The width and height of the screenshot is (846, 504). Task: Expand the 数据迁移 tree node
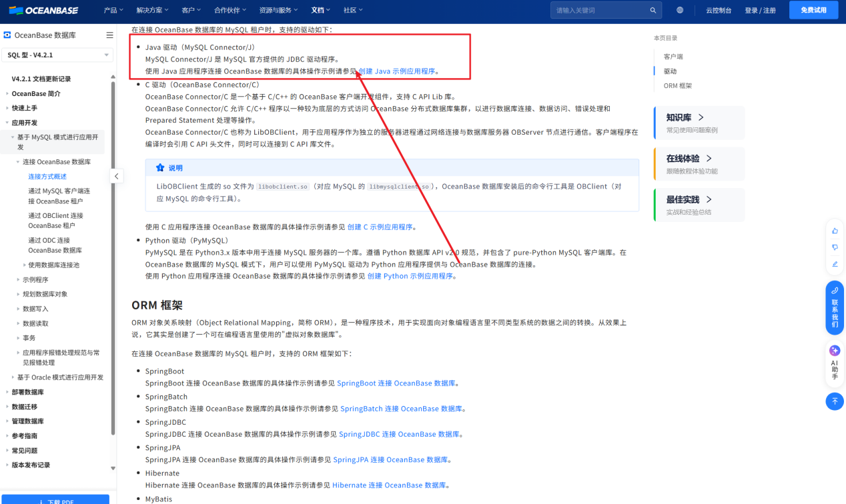click(x=7, y=407)
